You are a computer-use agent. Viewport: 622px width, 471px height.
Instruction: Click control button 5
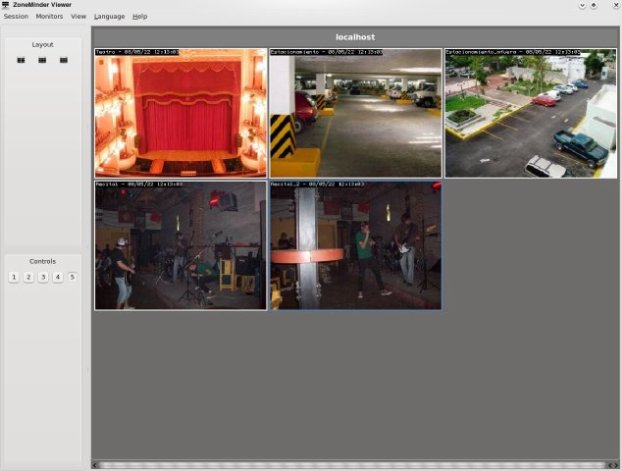[x=72, y=277]
